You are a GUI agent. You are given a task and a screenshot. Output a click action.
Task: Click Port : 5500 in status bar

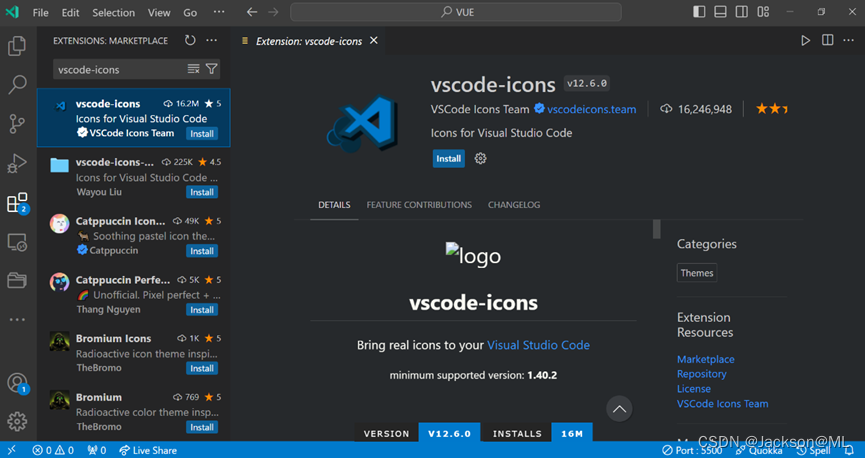(692, 450)
